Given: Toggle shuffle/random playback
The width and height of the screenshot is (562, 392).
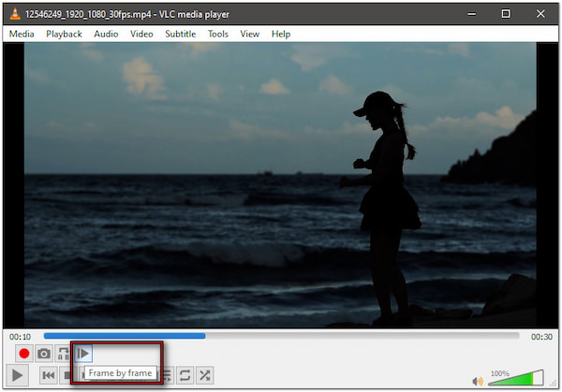Looking at the screenshot, I should pos(205,375).
